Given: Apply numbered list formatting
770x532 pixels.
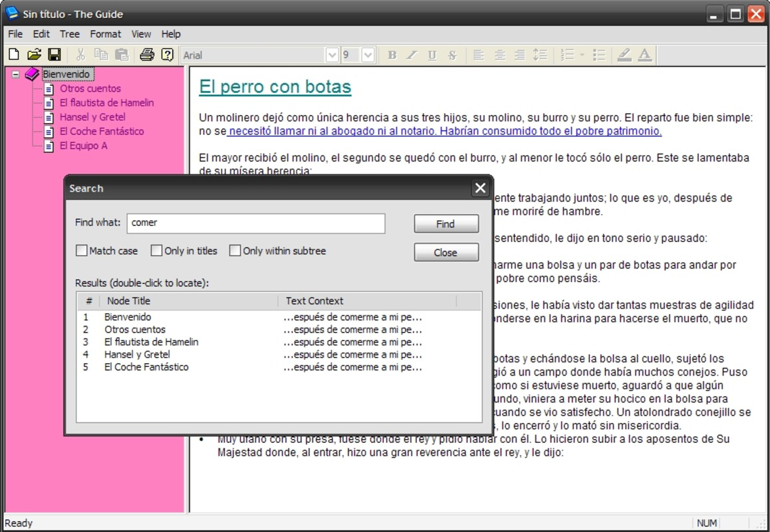Looking at the screenshot, I should click(567, 55).
